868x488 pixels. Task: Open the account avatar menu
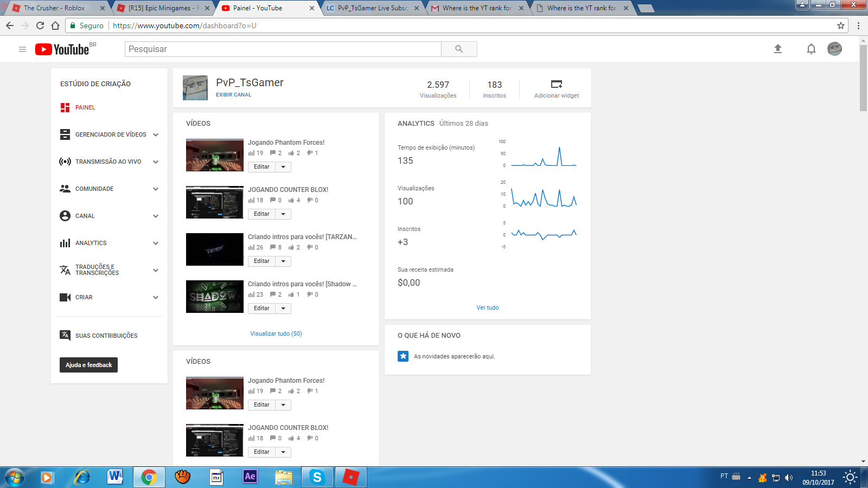(834, 49)
